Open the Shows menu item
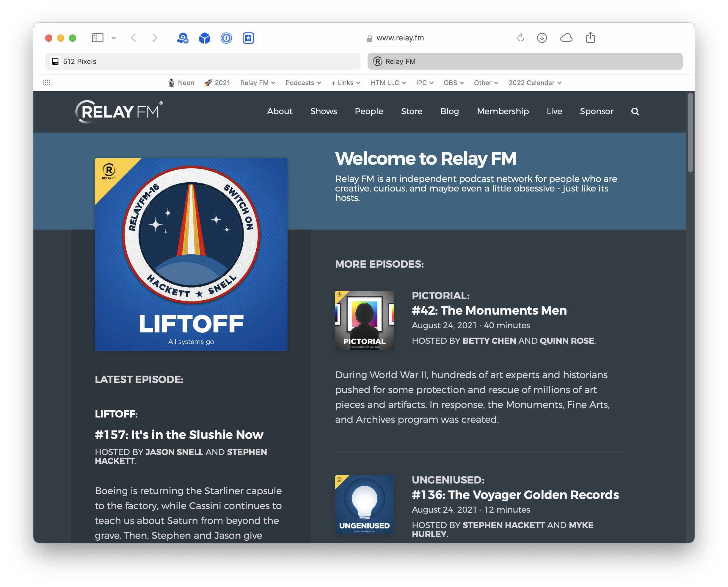Image resolution: width=728 pixels, height=587 pixels. coord(323,111)
